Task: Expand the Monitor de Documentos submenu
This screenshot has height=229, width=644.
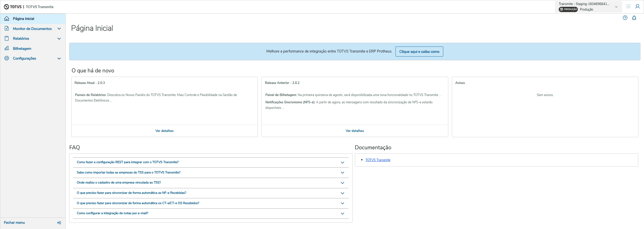Action: [59, 29]
